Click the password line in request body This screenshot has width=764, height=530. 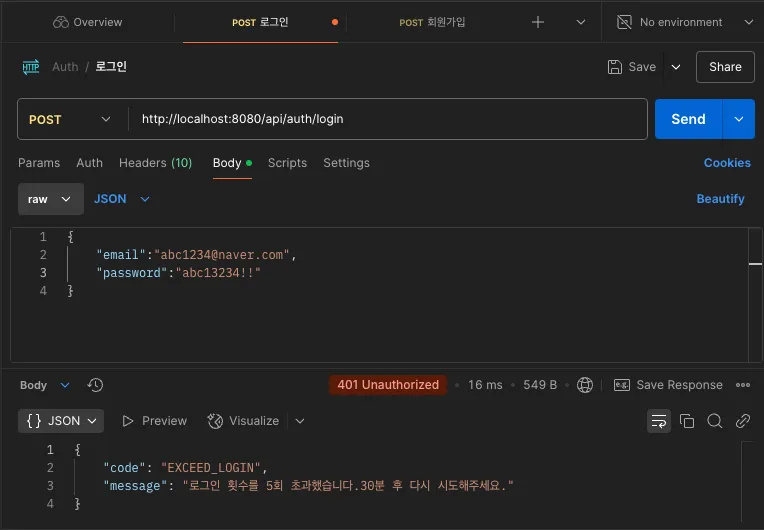point(178,273)
